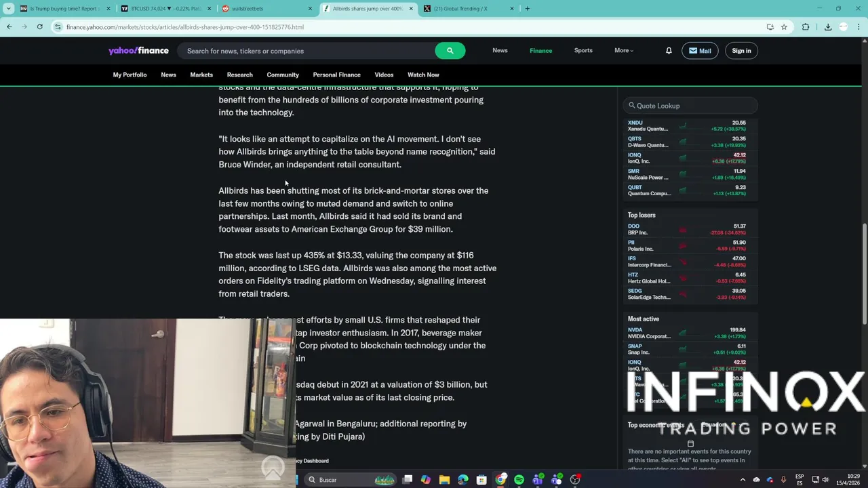Go back with browser back arrow
The image size is (868, 488).
point(9,27)
